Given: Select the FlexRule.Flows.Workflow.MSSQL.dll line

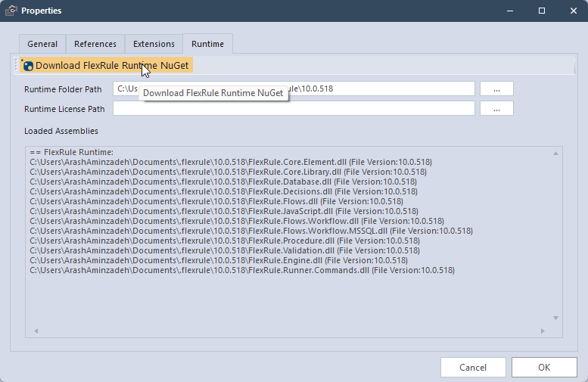Looking at the screenshot, I should pos(251,231).
